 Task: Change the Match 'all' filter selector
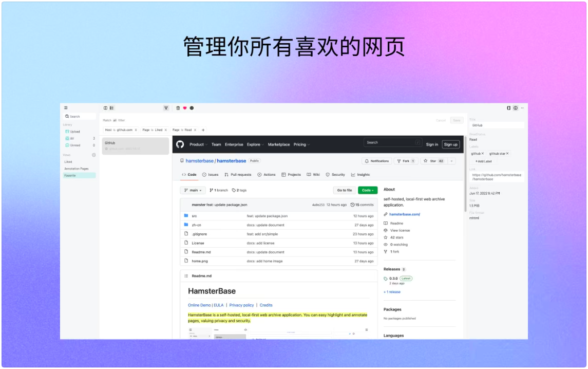[115, 120]
